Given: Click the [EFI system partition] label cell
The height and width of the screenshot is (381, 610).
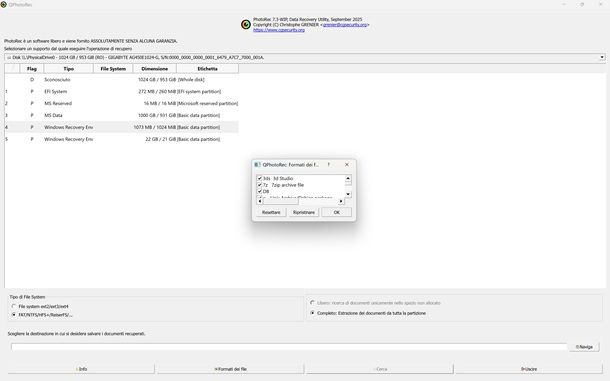Looking at the screenshot, I should click(x=199, y=91).
